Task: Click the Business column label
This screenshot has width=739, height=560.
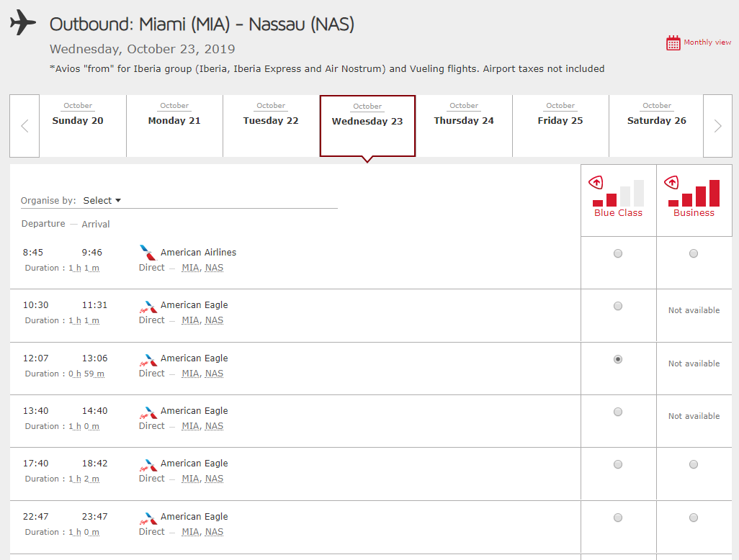Action: tap(694, 213)
